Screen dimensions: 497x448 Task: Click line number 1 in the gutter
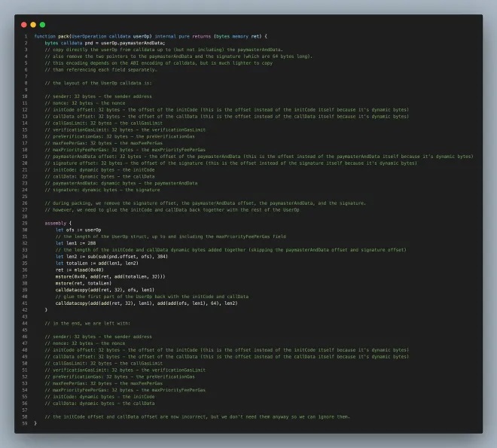point(26,36)
